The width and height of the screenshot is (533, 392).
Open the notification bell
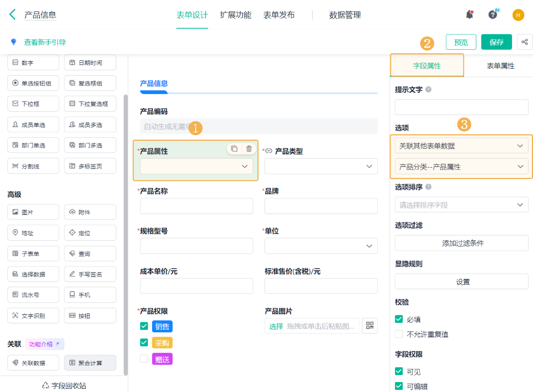click(x=469, y=14)
